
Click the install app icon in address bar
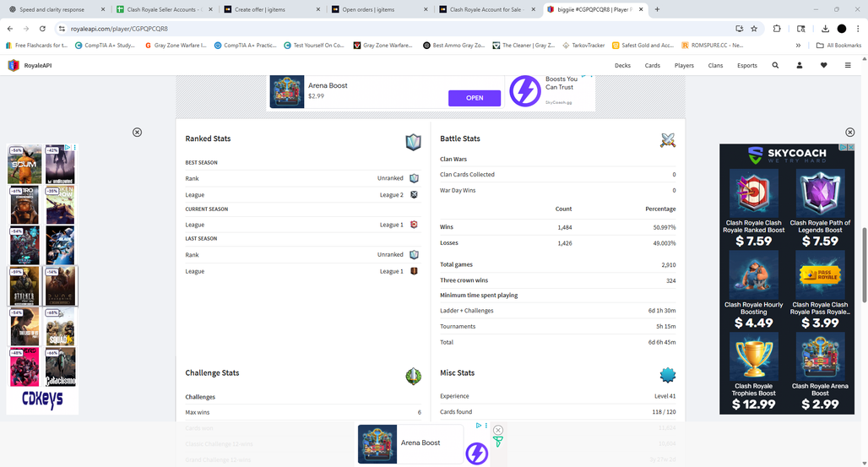pos(739,28)
